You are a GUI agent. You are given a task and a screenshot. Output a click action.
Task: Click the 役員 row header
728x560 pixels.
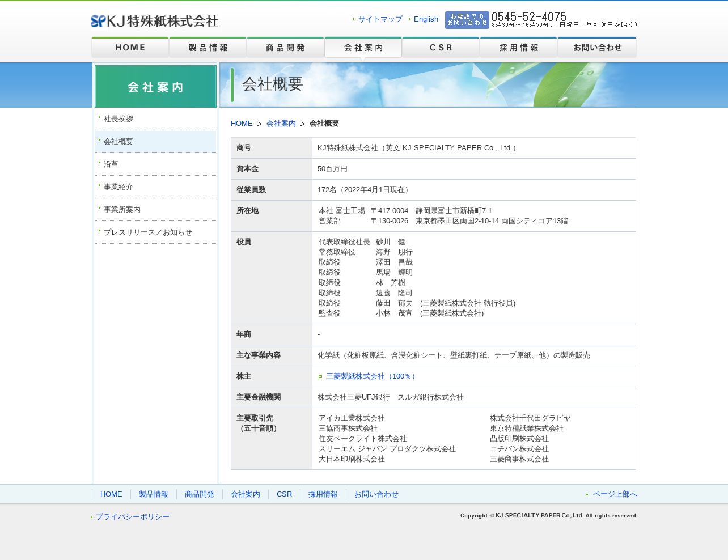click(272, 278)
